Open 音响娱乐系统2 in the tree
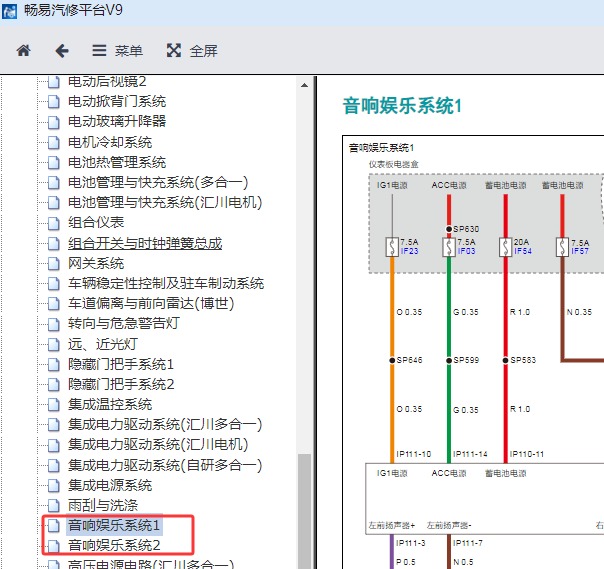This screenshot has width=604, height=569. [x=114, y=545]
